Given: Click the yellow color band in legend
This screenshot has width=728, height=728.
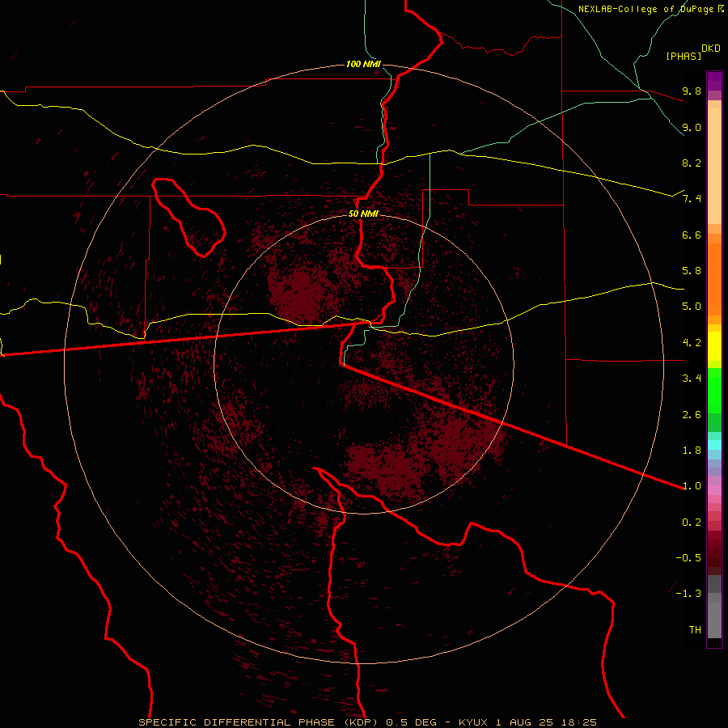Looking at the screenshot, I should (x=714, y=346).
